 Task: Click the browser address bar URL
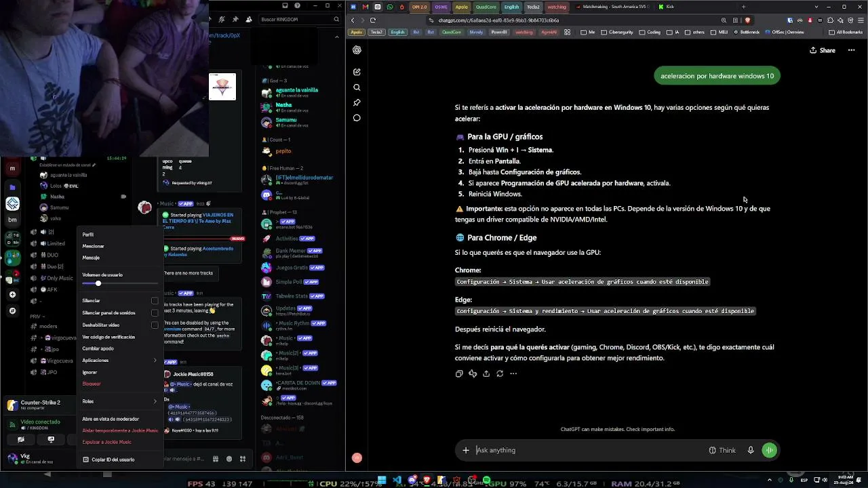pyautogui.click(x=498, y=20)
